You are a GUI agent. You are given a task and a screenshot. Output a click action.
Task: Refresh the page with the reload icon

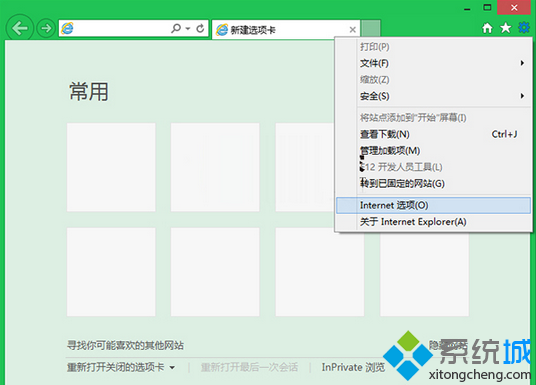click(200, 28)
